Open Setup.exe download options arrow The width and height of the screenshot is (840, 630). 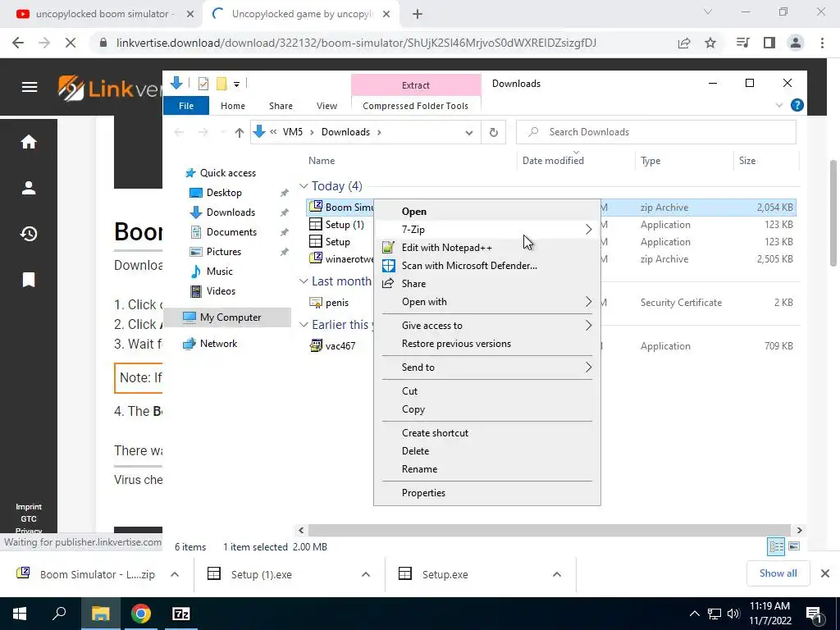point(557,574)
